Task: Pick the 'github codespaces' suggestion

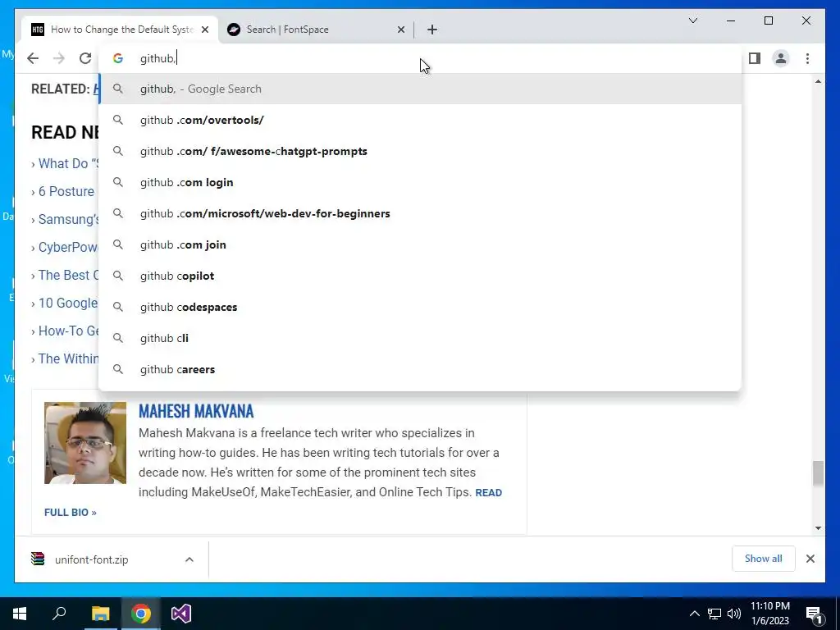Action: click(x=420, y=307)
